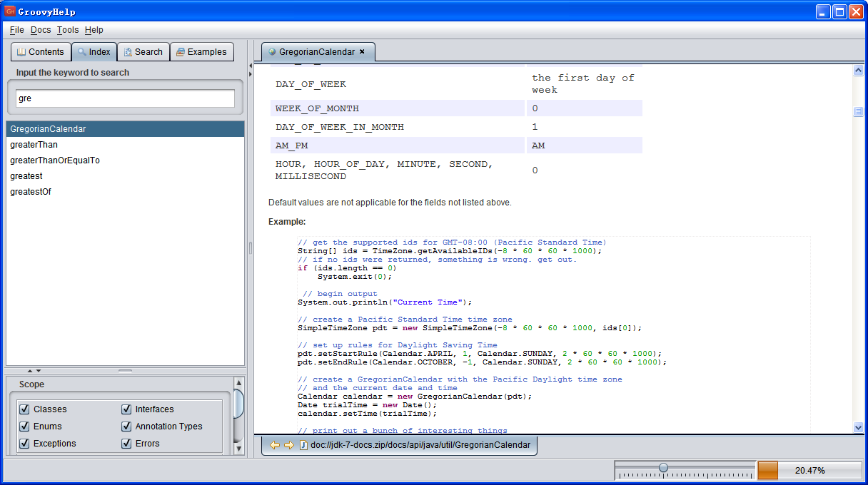Click the Scope panel scrollbar down arrow
This screenshot has height=485, width=868.
[x=240, y=449]
